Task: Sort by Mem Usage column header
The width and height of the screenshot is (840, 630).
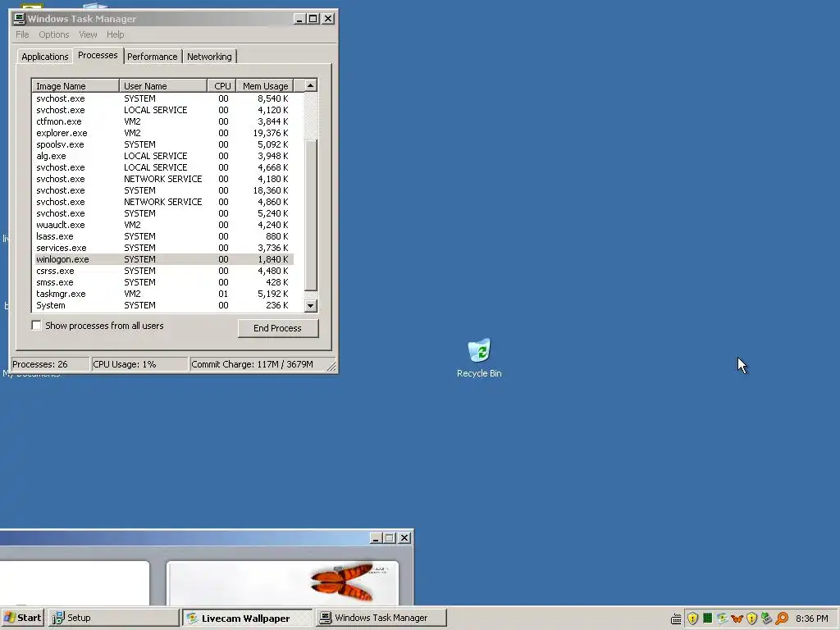Action: click(x=265, y=85)
